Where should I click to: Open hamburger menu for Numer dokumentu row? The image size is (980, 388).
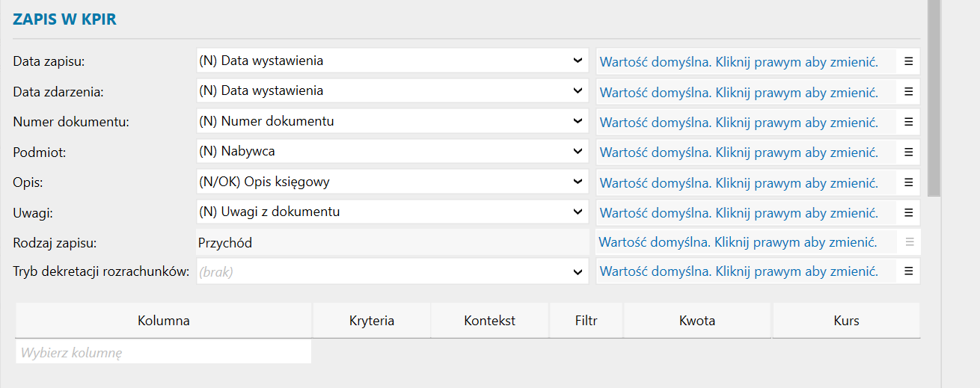tap(908, 121)
